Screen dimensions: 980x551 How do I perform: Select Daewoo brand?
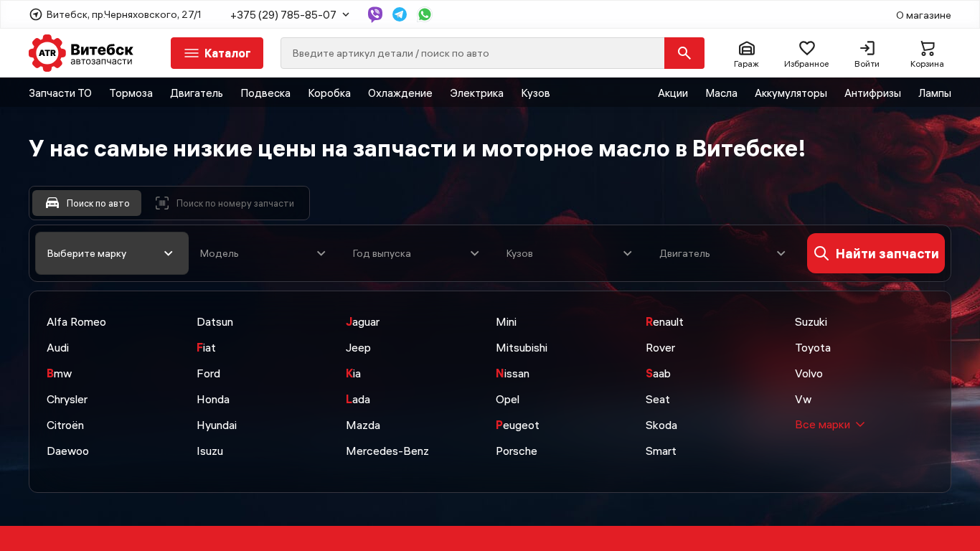click(x=67, y=451)
